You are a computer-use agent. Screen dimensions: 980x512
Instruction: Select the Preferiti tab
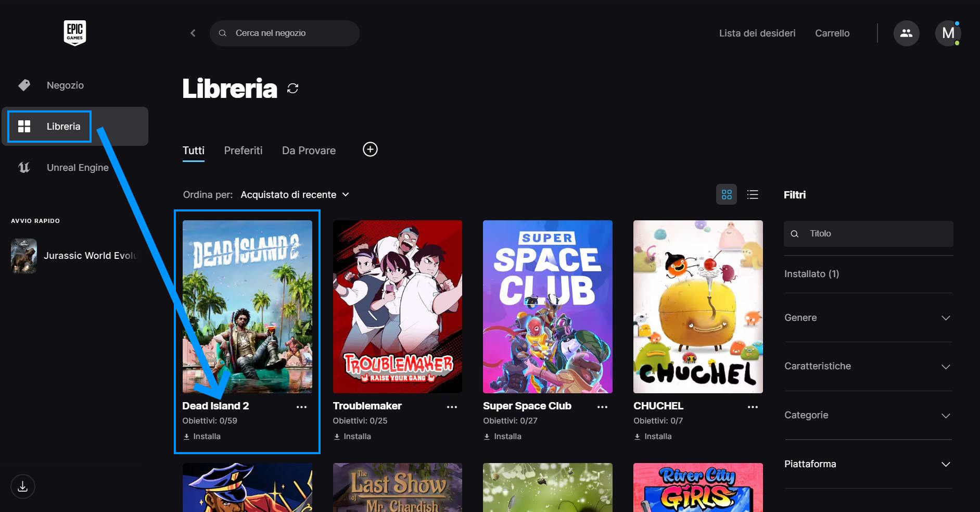coord(243,151)
